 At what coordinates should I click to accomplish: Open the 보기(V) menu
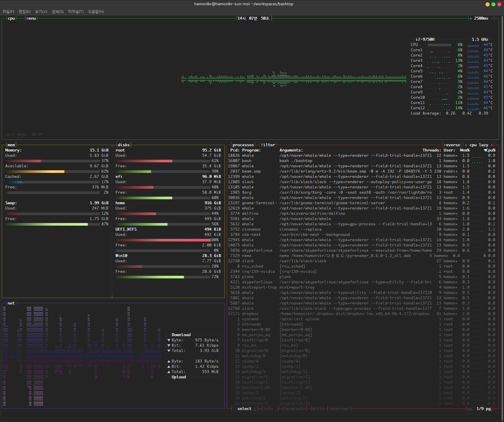[x=41, y=11]
